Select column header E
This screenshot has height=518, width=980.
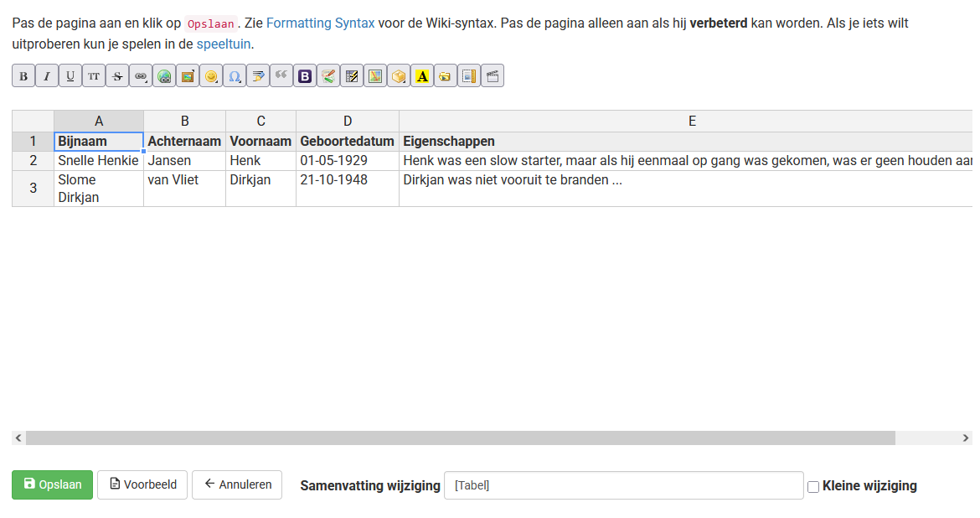691,122
